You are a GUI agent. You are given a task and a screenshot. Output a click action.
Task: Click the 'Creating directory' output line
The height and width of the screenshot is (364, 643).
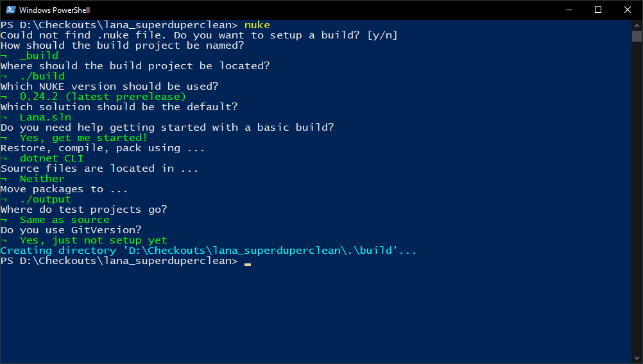pos(208,251)
